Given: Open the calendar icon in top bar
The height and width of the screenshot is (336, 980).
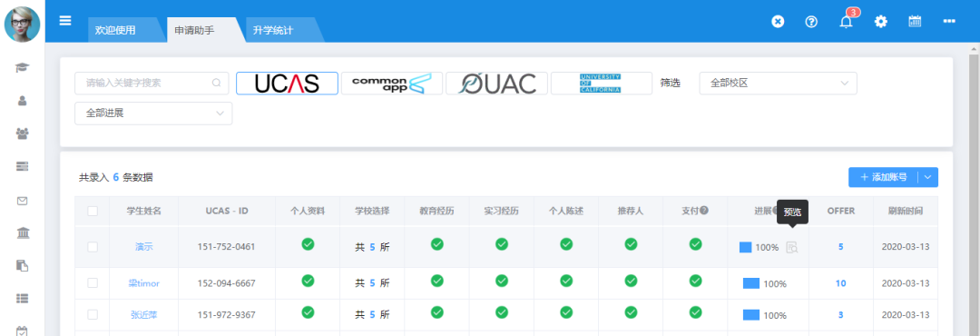Looking at the screenshot, I should (x=915, y=21).
